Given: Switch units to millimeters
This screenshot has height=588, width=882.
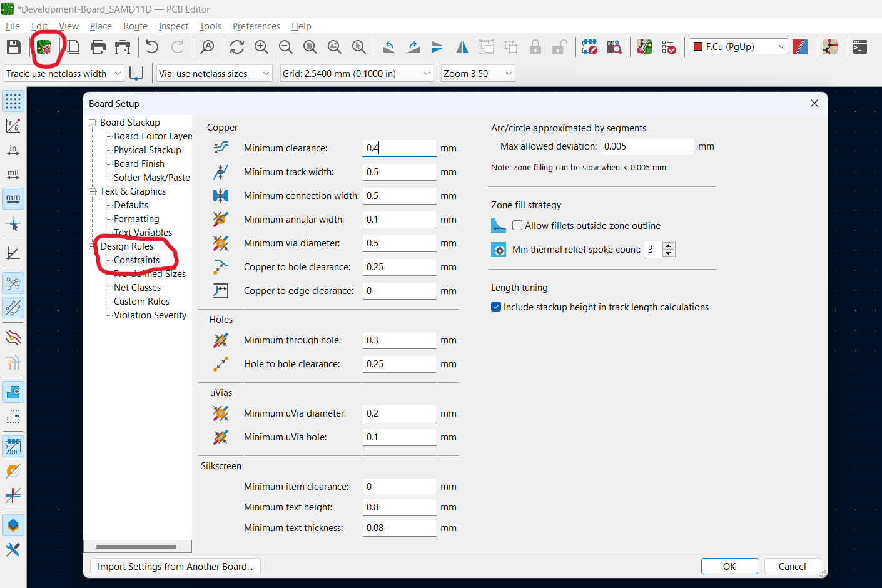Looking at the screenshot, I should tap(13, 198).
